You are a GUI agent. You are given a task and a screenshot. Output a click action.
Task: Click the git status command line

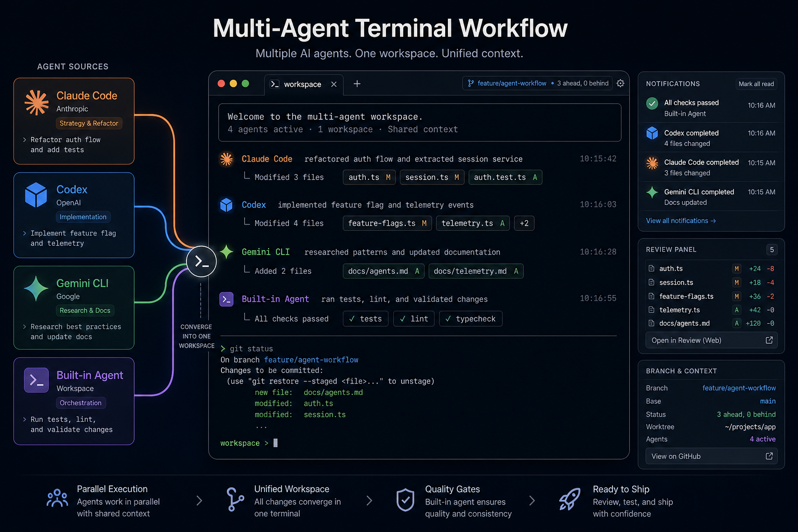coord(247,349)
